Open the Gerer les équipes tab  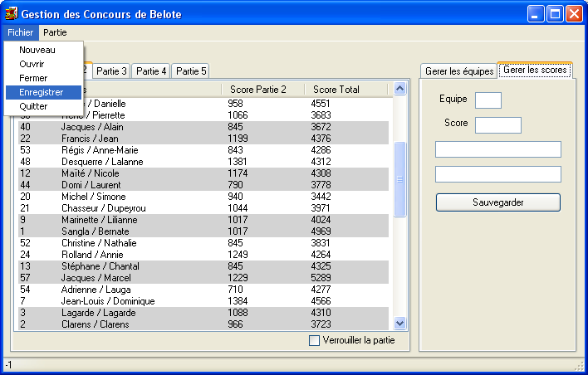pyautogui.click(x=458, y=71)
